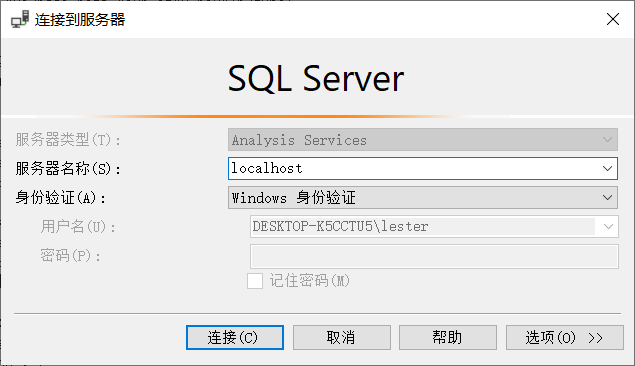Expand the server name dropdown arrow
Viewport: 635px width, 366px height.
pyautogui.click(x=607, y=168)
